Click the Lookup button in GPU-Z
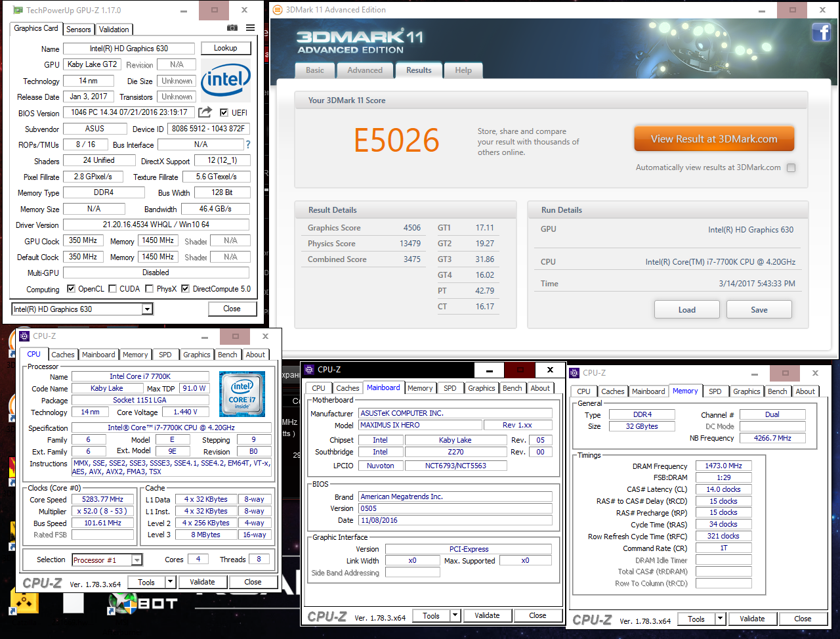Screen dimensions: 840x639 coord(225,48)
